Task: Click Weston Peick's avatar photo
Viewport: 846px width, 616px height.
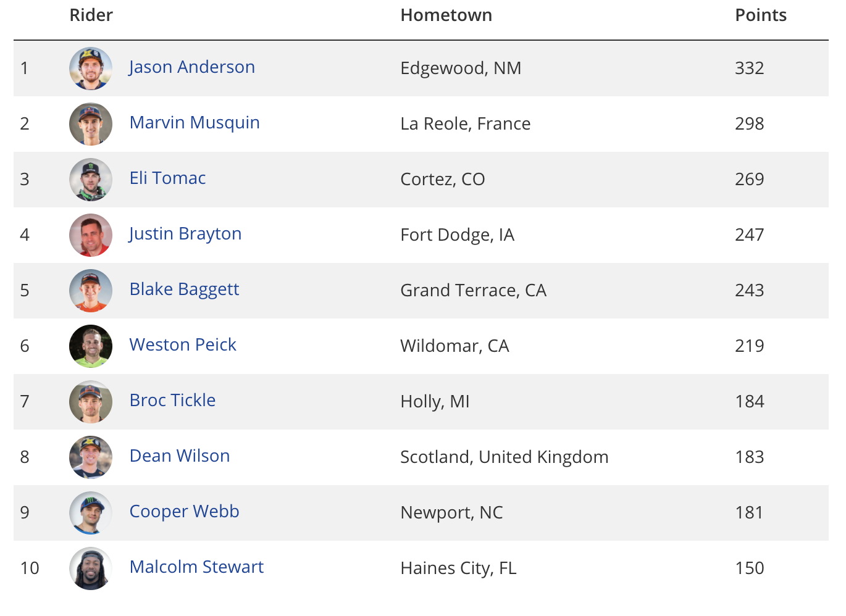Action: click(x=91, y=346)
